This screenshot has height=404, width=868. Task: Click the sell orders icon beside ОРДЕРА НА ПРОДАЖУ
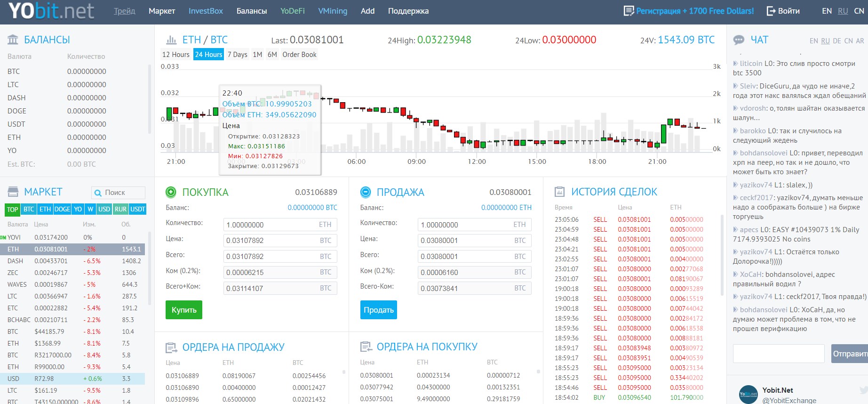[171, 347]
